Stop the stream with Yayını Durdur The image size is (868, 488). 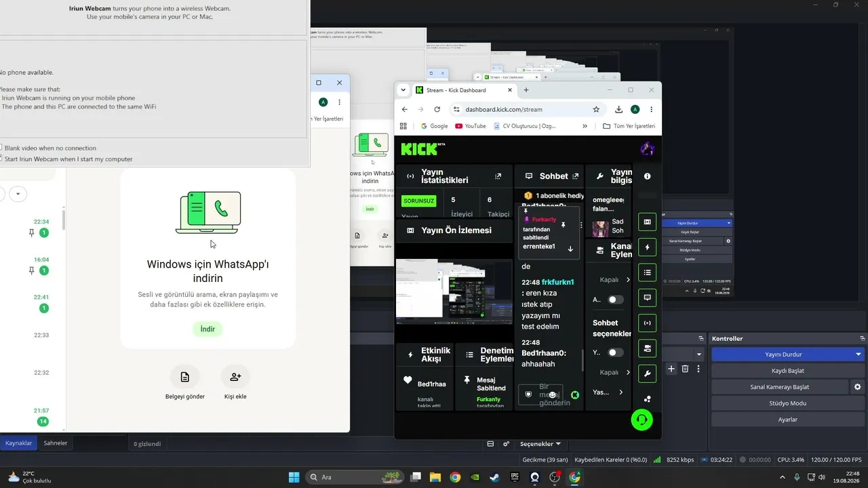[x=782, y=354]
